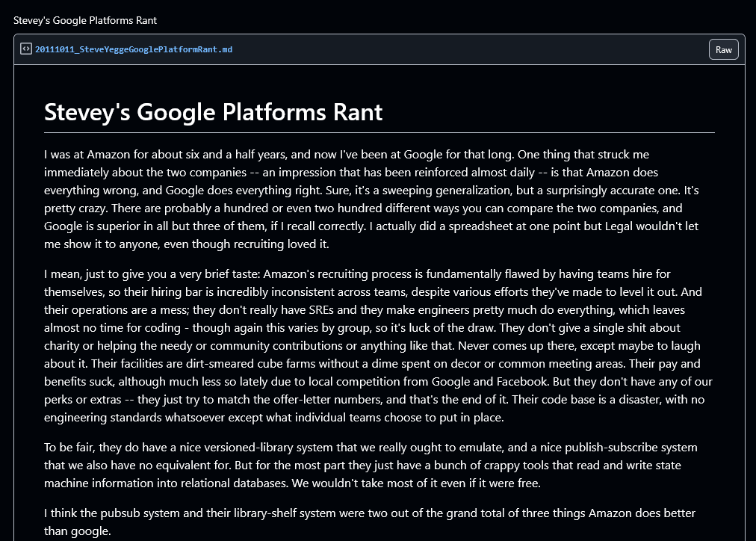
Task: Click the paragraph starting "To be fair, they do"
Action: pos(371,466)
